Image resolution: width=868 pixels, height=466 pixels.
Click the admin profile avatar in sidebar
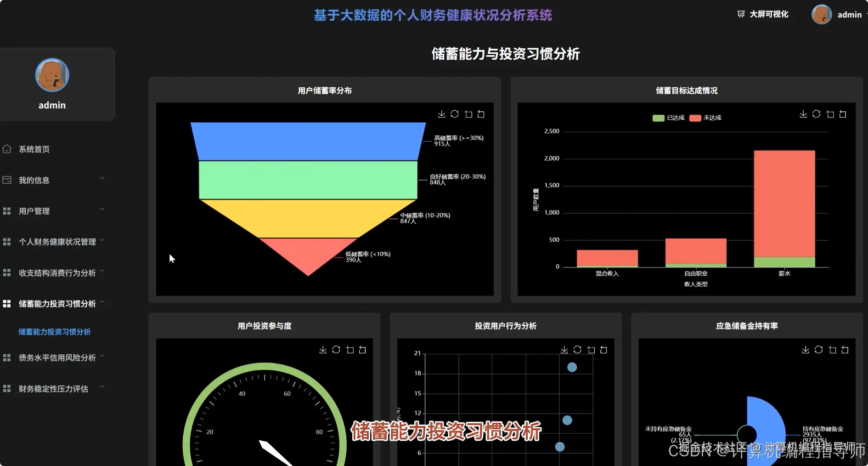click(52, 75)
